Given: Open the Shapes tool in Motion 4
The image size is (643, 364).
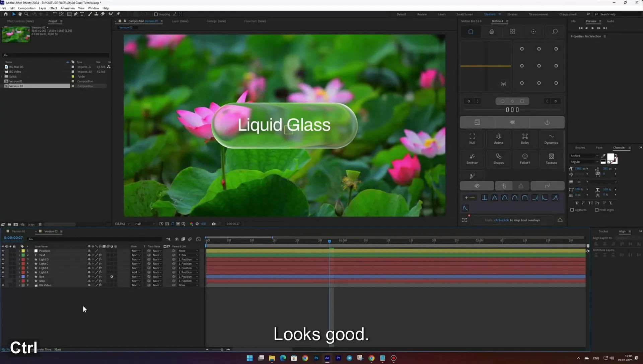Looking at the screenshot, I should [x=499, y=159].
